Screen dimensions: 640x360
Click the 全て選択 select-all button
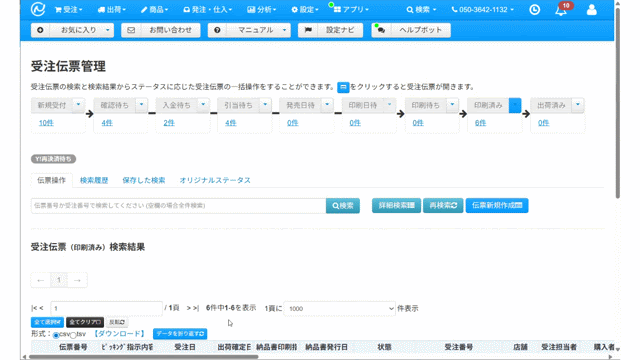coord(47,322)
